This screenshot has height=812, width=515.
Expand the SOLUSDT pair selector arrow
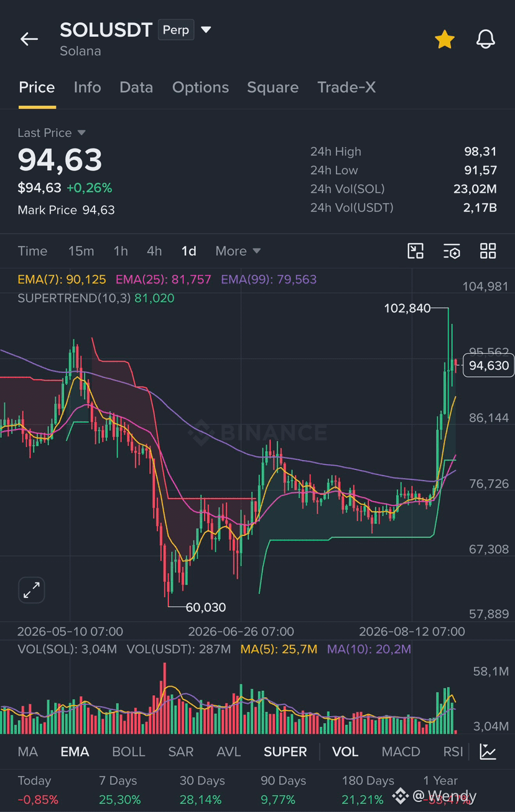coord(206,30)
